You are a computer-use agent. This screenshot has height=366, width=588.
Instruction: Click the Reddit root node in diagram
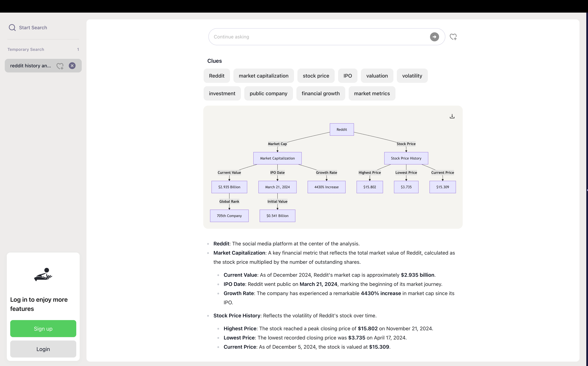point(342,129)
